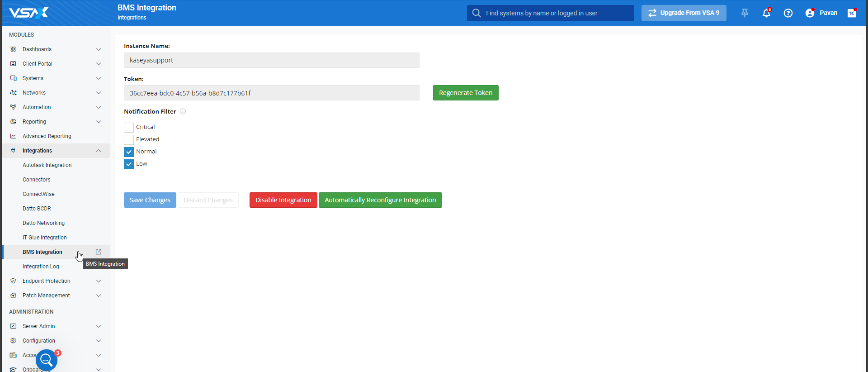Go to Autotask Integration

(47, 165)
